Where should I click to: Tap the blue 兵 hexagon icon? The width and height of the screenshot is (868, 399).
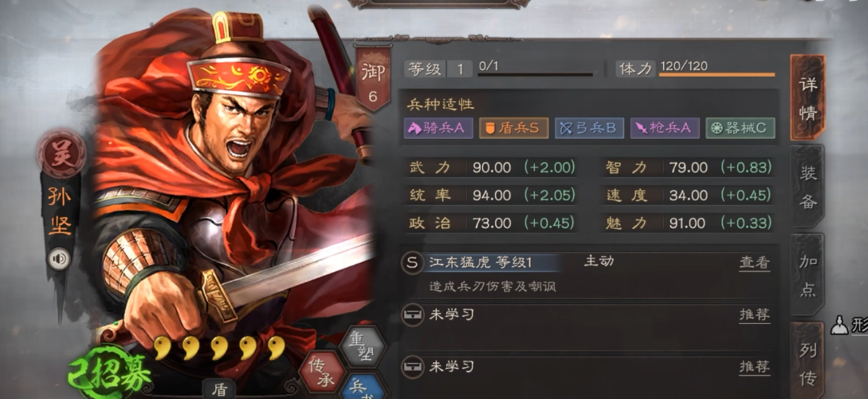[363, 387]
